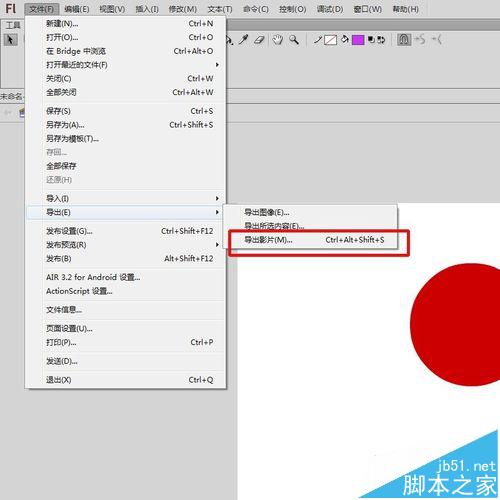Open the 文本(T) menu
The width and height of the screenshot is (500, 500).
click(220, 9)
